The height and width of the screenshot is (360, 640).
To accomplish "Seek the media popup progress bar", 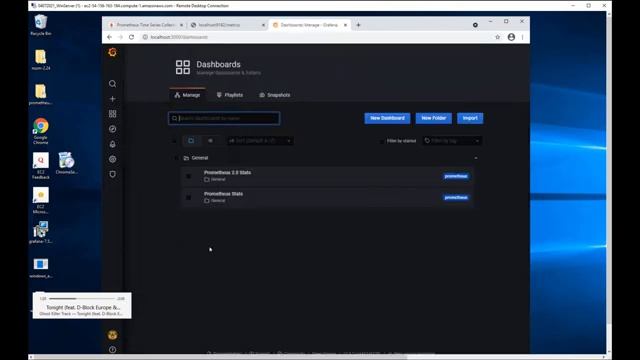I will tap(82, 299).
